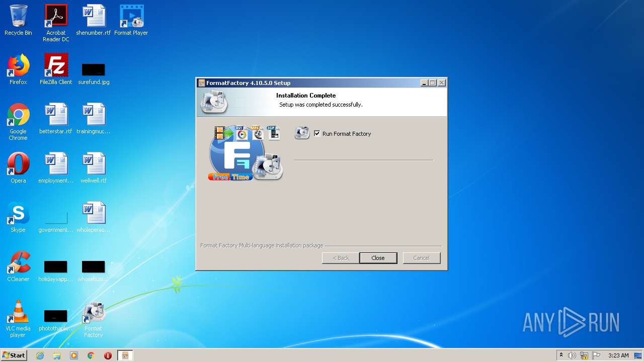Open Format Factory desktop shortcut

point(94,319)
